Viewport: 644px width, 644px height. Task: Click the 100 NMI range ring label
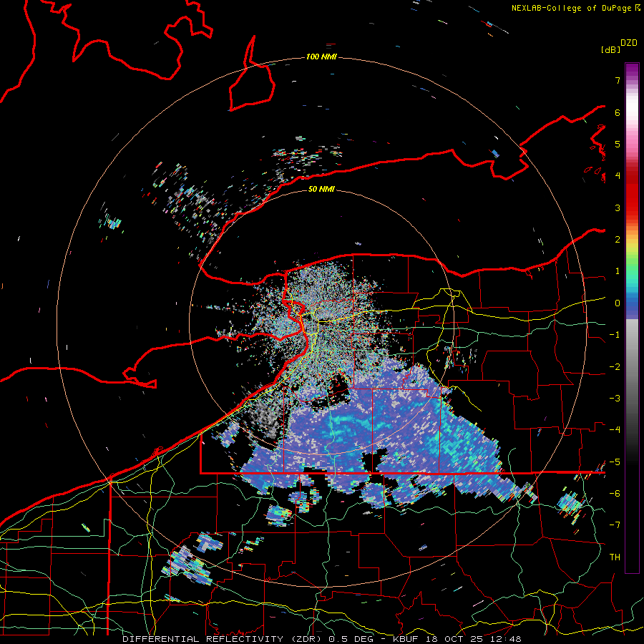pos(321,57)
